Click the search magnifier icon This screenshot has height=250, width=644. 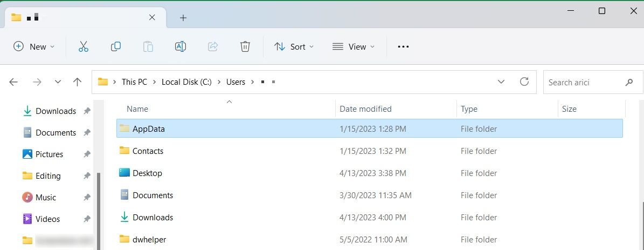coord(629,82)
